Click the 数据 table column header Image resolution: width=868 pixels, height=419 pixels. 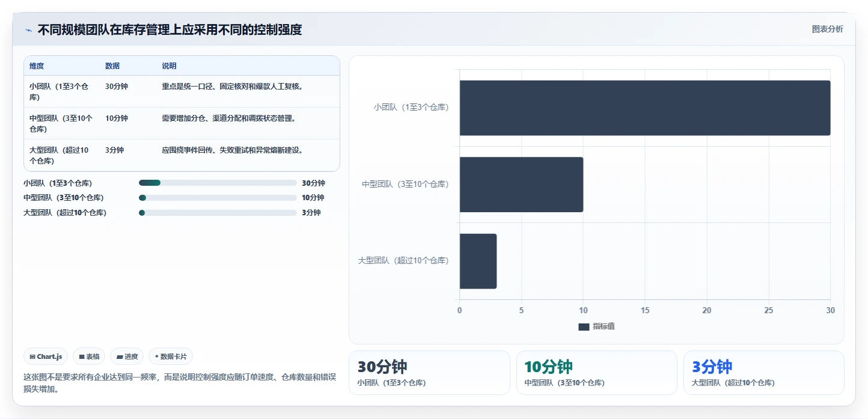112,66
